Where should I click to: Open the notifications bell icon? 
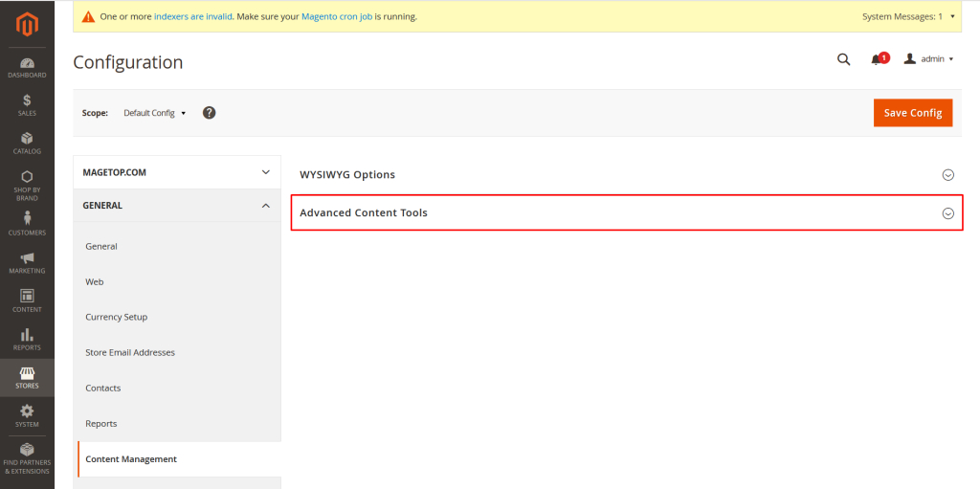877,59
